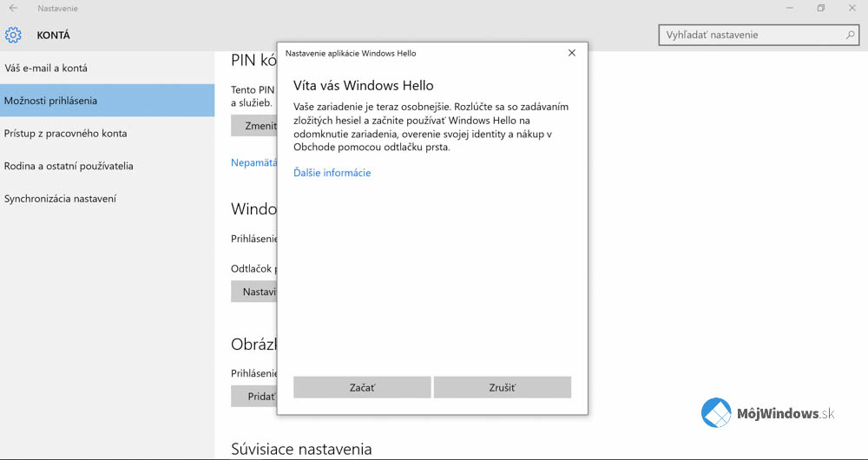The width and height of the screenshot is (868, 460).
Task: Click the Zmeniť PIN button behind the dialog
Action: pyautogui.click(x=254, y=126)
